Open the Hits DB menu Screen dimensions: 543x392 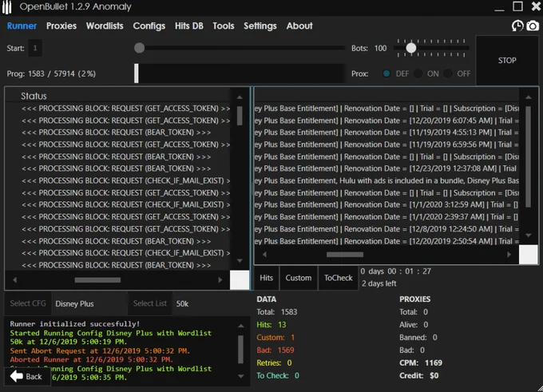188,26
